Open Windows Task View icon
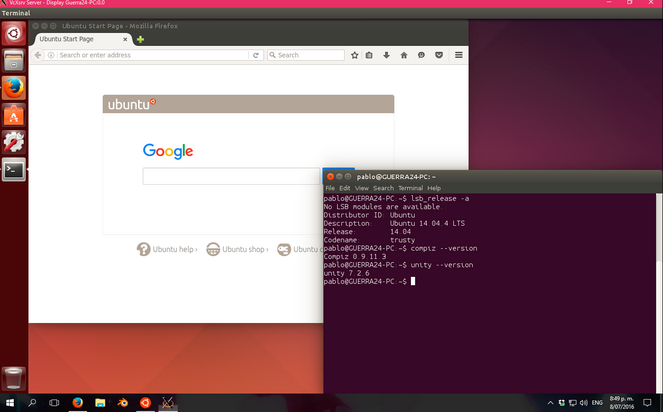 (x=54, y=403)
